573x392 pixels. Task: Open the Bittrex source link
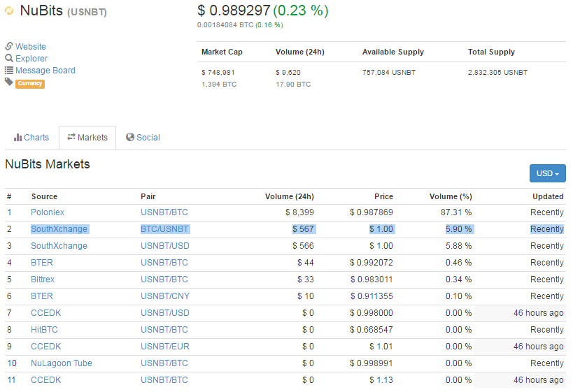(43, 280)
